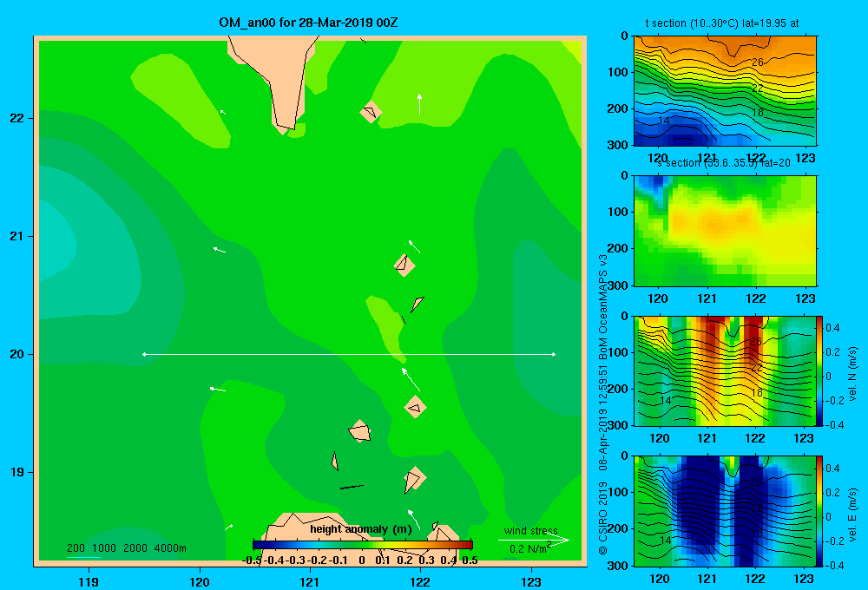Click the "wind stress" legend label
This screenshot has height=590, width=868.
click(531, 530)
